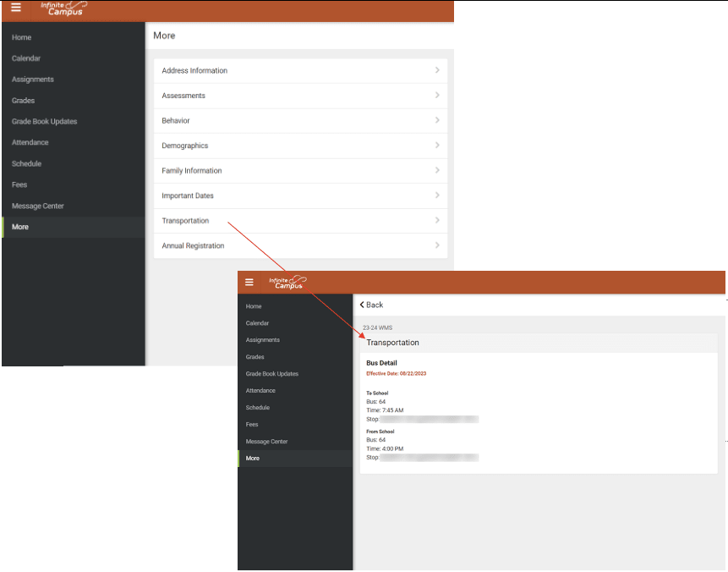Go to Home in upper-left window sidebar
This screenshot has width=728, height=572.
[22, 37]
